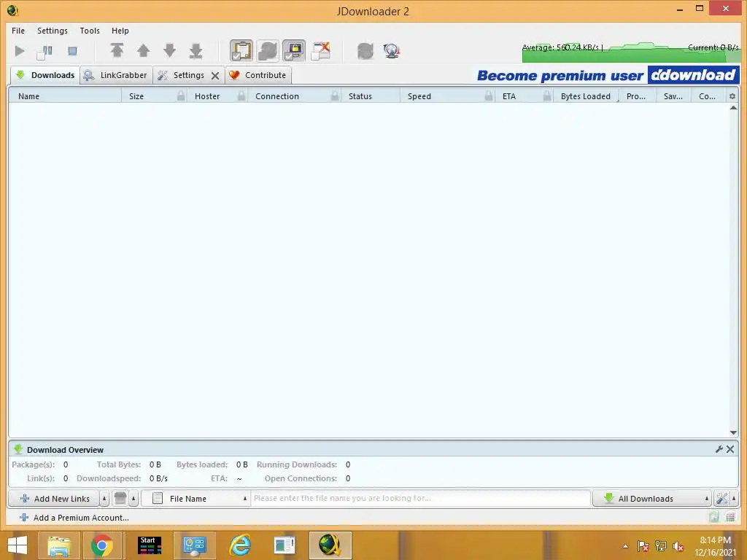Open the File Name search type dropdown
This screenshot has height=560, width=747.
pos(196,499)
